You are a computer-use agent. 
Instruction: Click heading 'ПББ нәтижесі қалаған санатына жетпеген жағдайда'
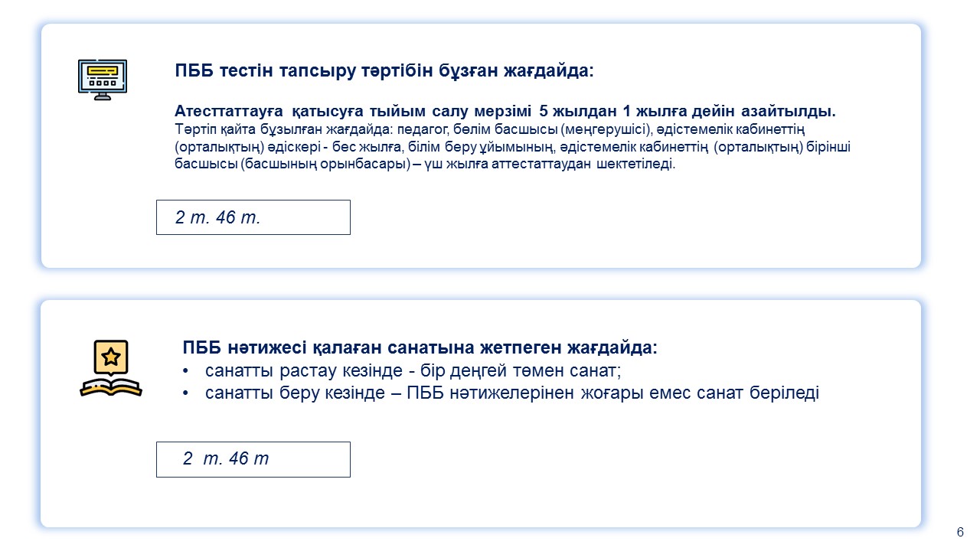[x=420, y=348]
